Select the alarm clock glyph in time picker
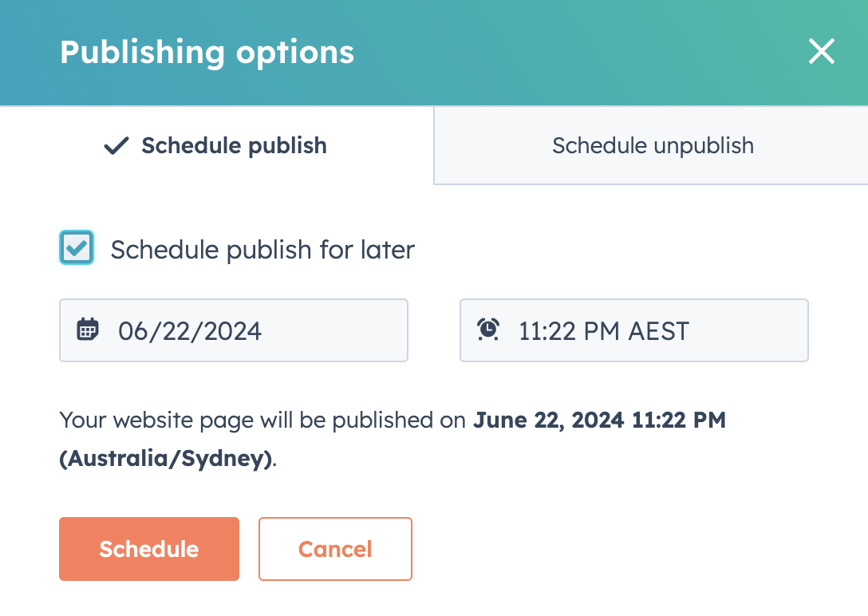868x616 pixels. (489, 330)
